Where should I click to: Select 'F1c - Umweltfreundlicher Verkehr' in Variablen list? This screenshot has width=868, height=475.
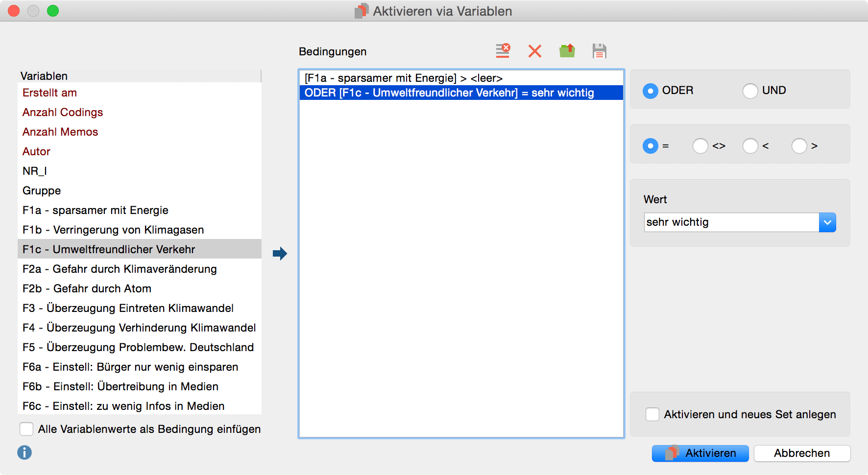(140, 249)
